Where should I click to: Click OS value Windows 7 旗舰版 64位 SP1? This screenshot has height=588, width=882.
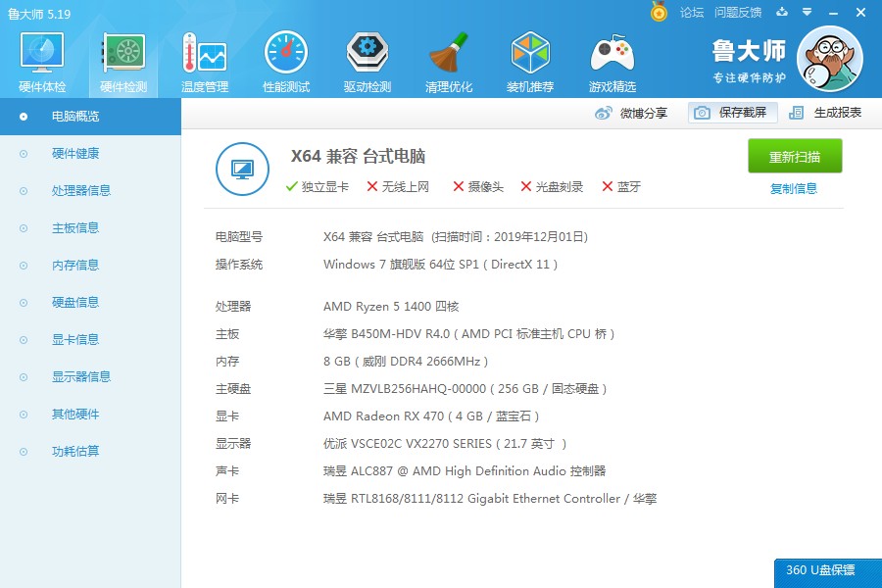(x=440, y=265)
